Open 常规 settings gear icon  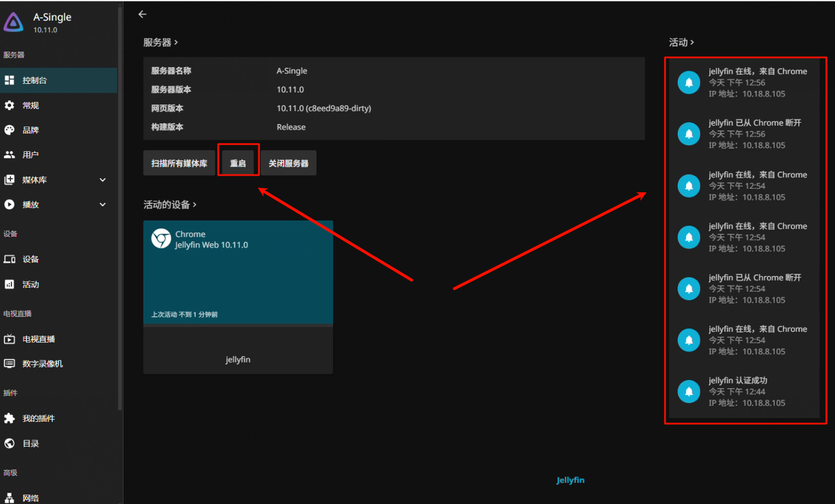click(9, 105)
